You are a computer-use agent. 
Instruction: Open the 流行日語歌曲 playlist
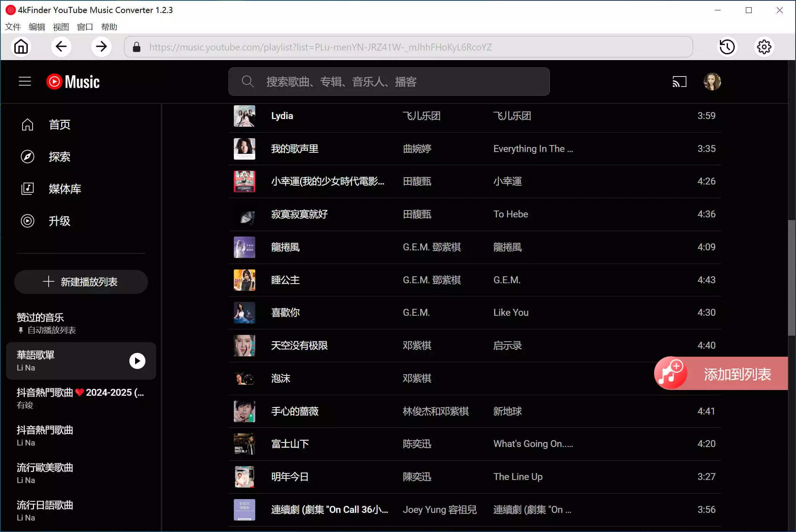(x=81, y=511)
